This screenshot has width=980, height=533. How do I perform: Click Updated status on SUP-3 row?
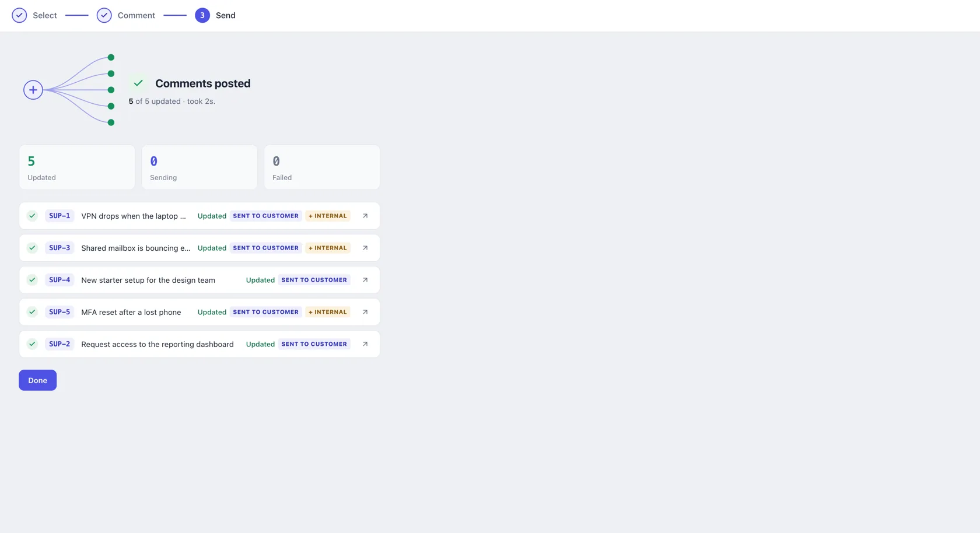(x=212, y=248)
